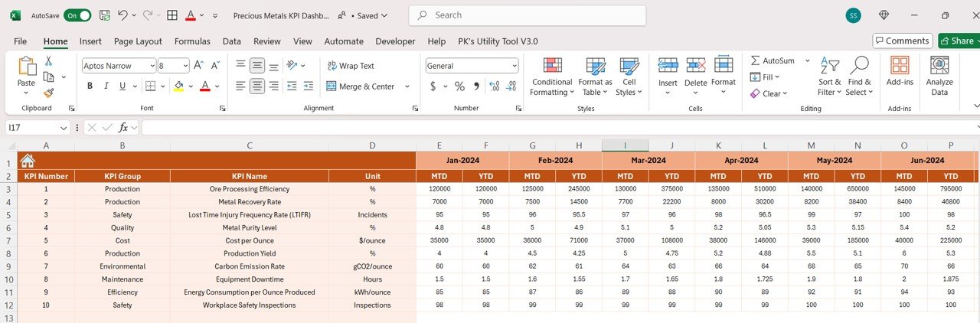Select column header I
The width and height of the screenshot is (980, 323).
[x=625, y=145]
